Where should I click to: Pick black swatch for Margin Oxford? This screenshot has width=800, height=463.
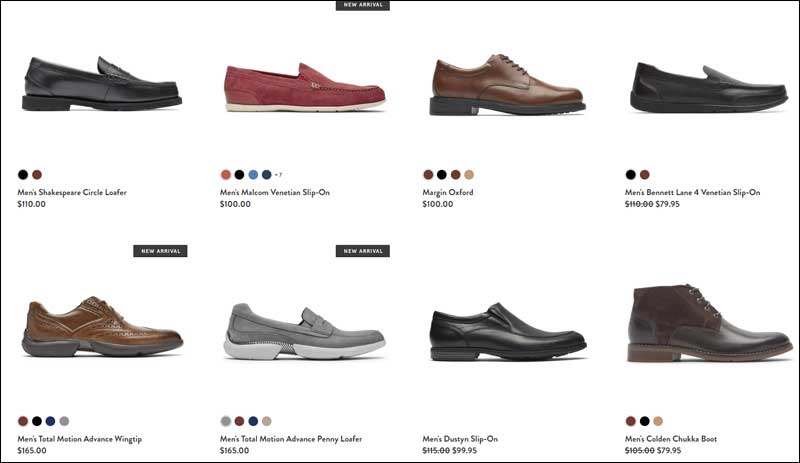click(x=442, y=175)
